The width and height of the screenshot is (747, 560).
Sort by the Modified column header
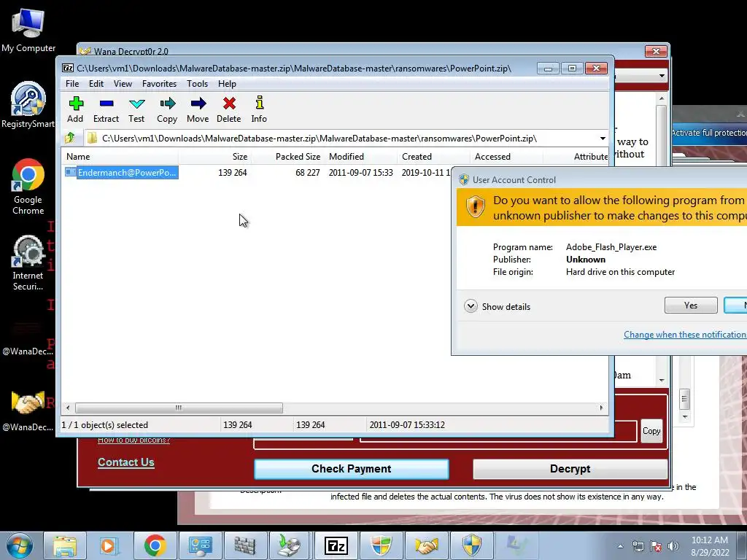(360, 157)
